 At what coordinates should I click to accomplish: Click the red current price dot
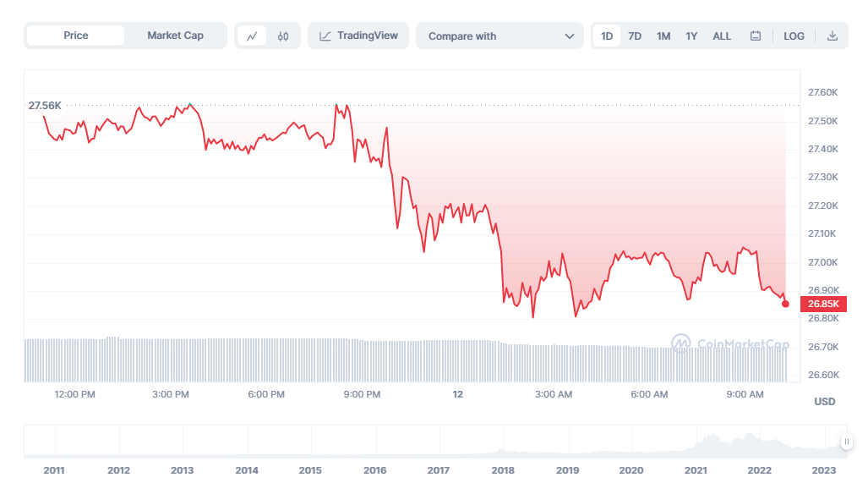pos(785,304)
